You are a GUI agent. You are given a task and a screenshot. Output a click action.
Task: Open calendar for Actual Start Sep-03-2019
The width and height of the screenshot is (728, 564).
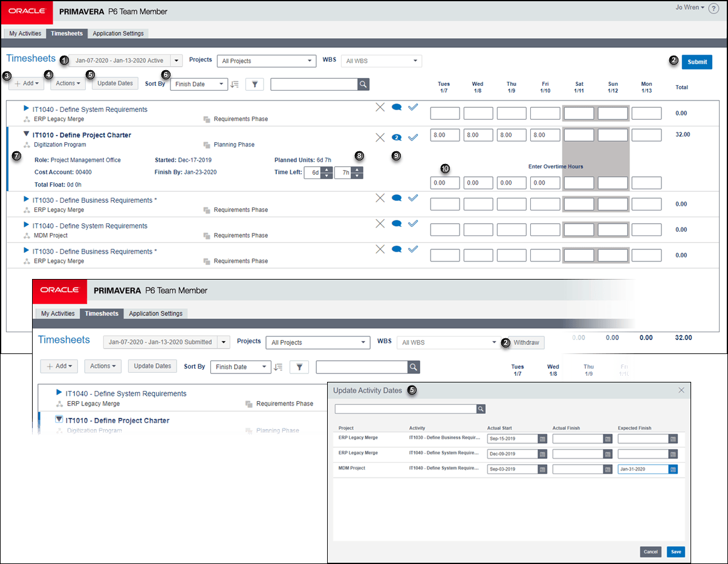coord(542,469)
